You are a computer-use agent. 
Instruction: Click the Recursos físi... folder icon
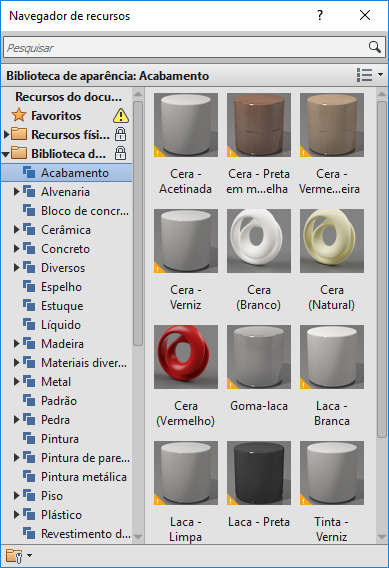coord(19,134)
